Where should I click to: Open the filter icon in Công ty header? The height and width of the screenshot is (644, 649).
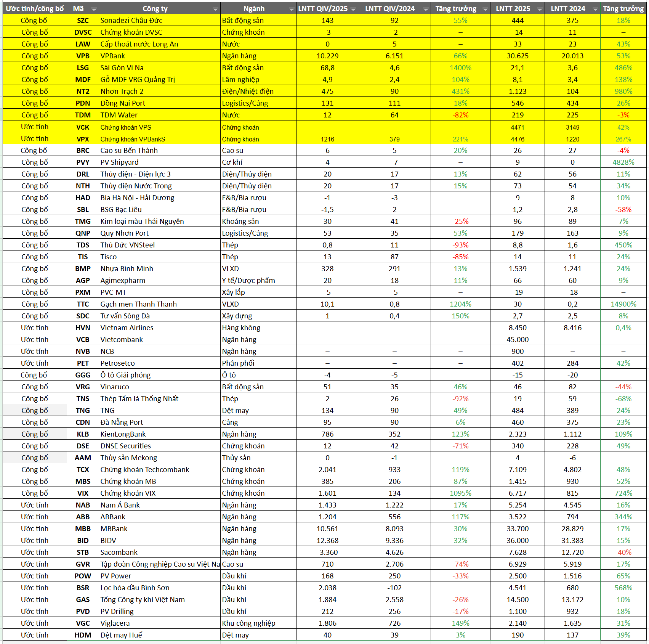point(215,9)
